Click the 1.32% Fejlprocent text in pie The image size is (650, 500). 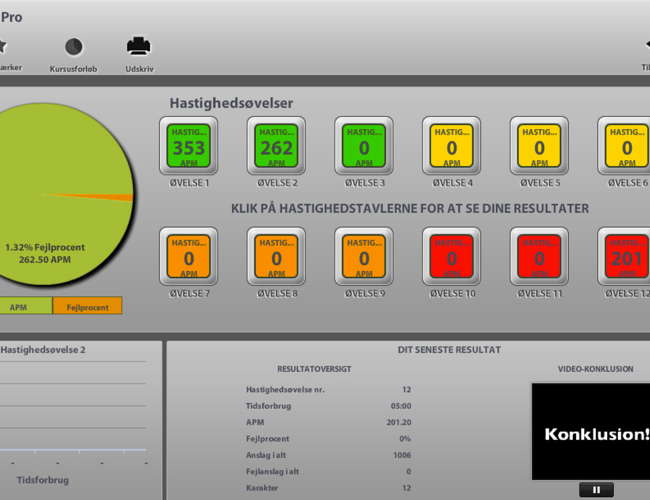click(x=45, y=248)
